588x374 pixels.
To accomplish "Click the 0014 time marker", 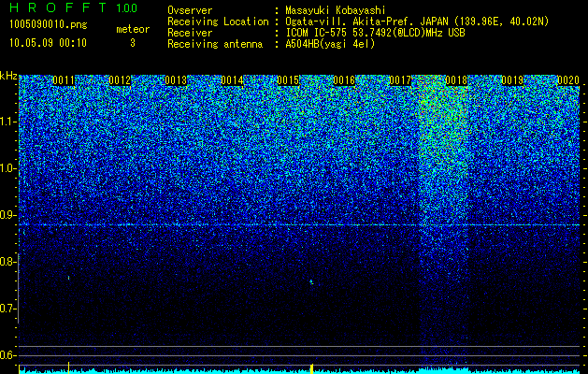I will [232, 80].
